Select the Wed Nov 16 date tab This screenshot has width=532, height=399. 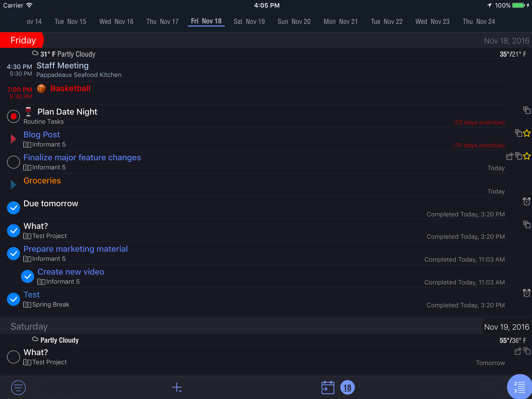[x=116, y=22]
